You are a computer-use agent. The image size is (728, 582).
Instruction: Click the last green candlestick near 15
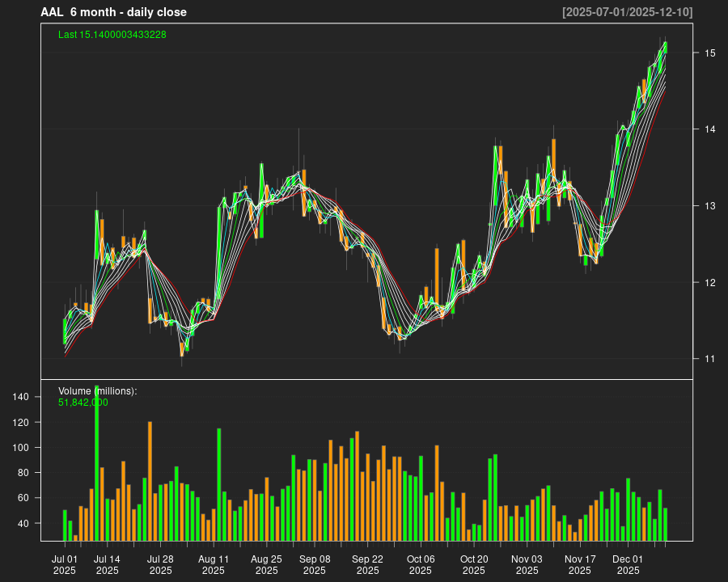tap(665, 48)
